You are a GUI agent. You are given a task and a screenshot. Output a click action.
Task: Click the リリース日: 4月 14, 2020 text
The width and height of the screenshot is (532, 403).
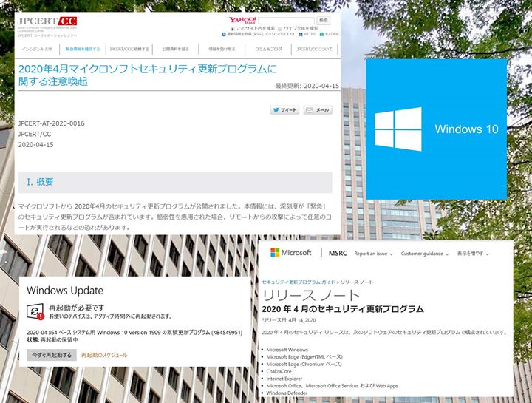pos(289,320)
